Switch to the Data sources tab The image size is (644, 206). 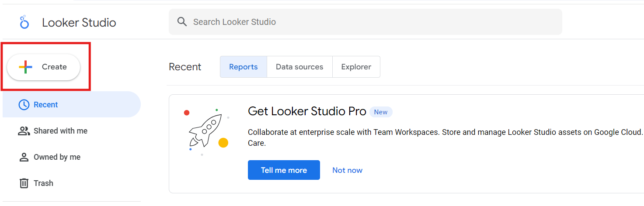tap(299, 67)
